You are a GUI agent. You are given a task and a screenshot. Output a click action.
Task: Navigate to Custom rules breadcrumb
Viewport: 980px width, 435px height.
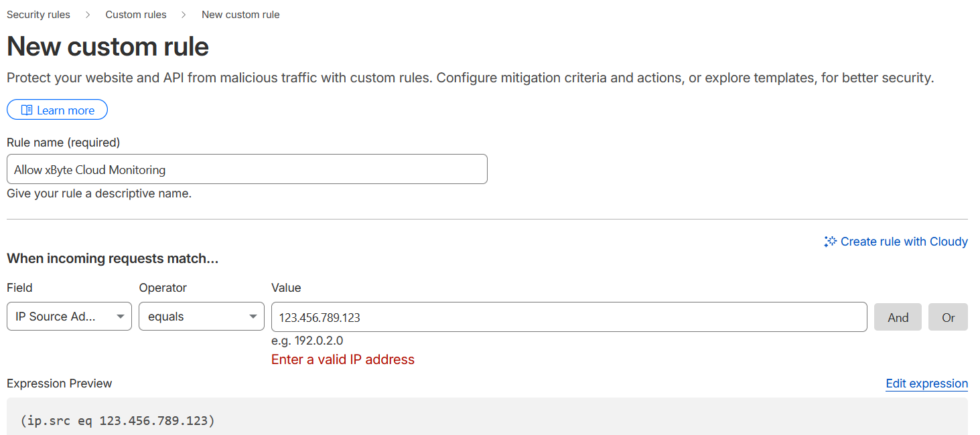coord(136,15)
